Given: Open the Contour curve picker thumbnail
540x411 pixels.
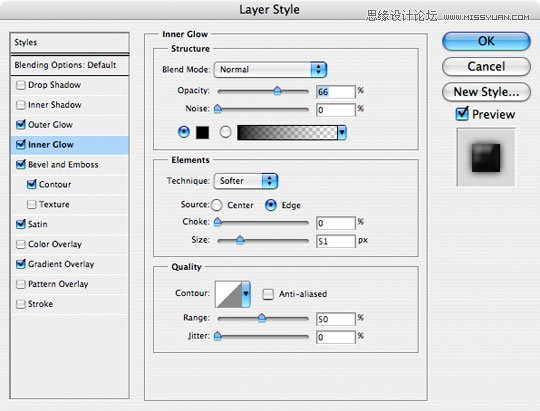Looking at the screenshot, I should coord(228,294).
